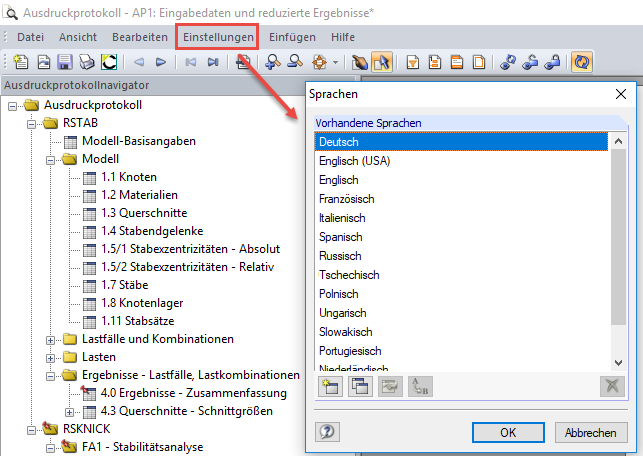The width and height of the screenshot is (643, 456).
Task: Click the blank page with orange border icon
Action: [479, 62]
